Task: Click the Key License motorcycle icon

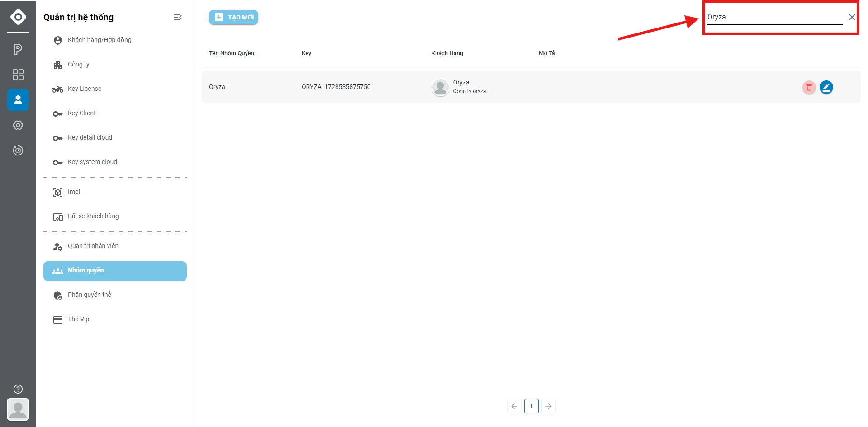Action: tap(58, 89)
